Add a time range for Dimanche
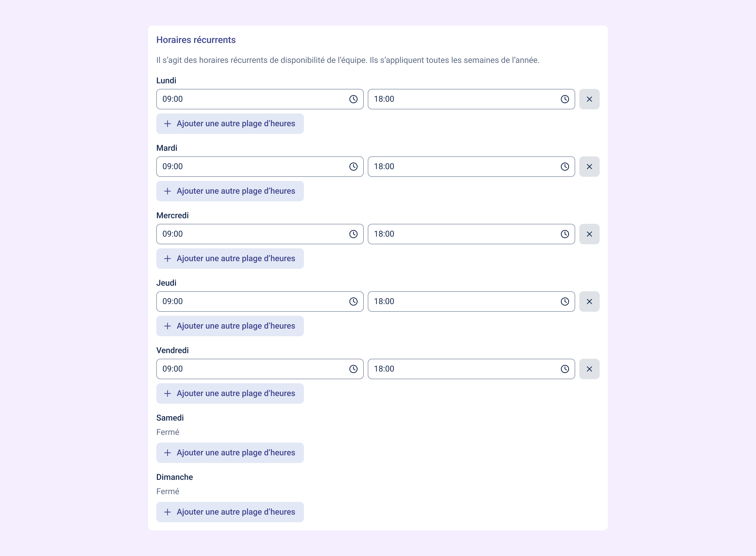756x556 pixels. 230,512
